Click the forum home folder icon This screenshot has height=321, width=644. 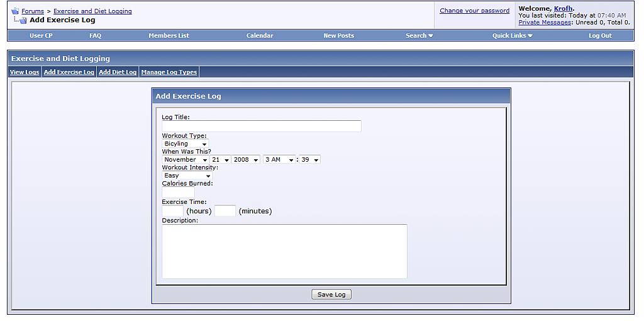click(x=15, y=11)
